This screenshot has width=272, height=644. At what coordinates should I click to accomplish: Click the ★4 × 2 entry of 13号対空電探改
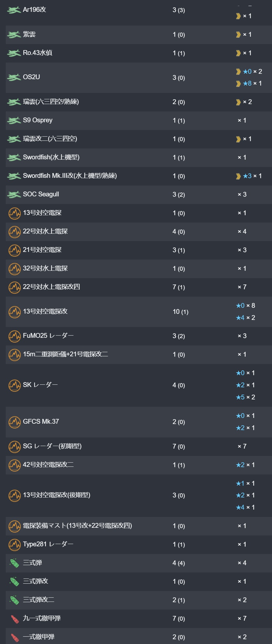[246, 318]
